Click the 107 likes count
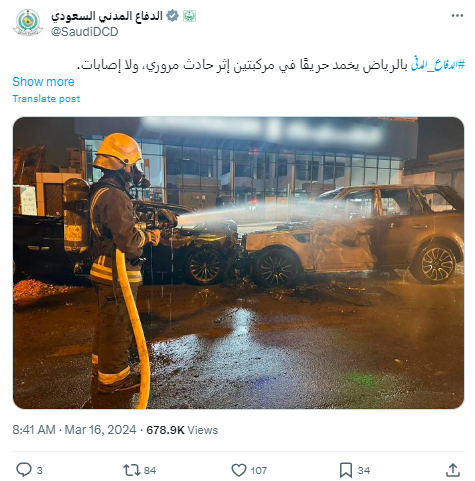Viewport: 475px width, 481px height. pyautogui.click(x=259, y=470)
